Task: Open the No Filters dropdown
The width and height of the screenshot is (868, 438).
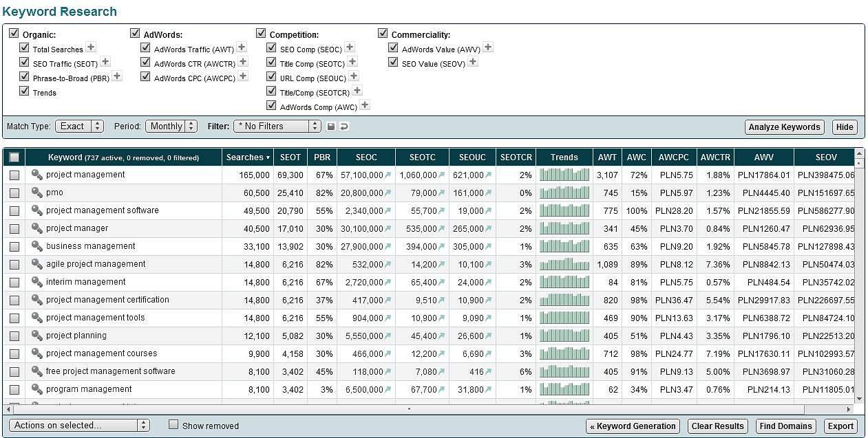Action: (277, 127)
